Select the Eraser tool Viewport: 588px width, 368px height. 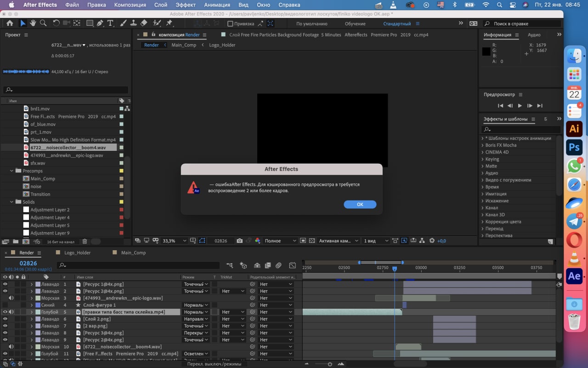click(144, 23)
